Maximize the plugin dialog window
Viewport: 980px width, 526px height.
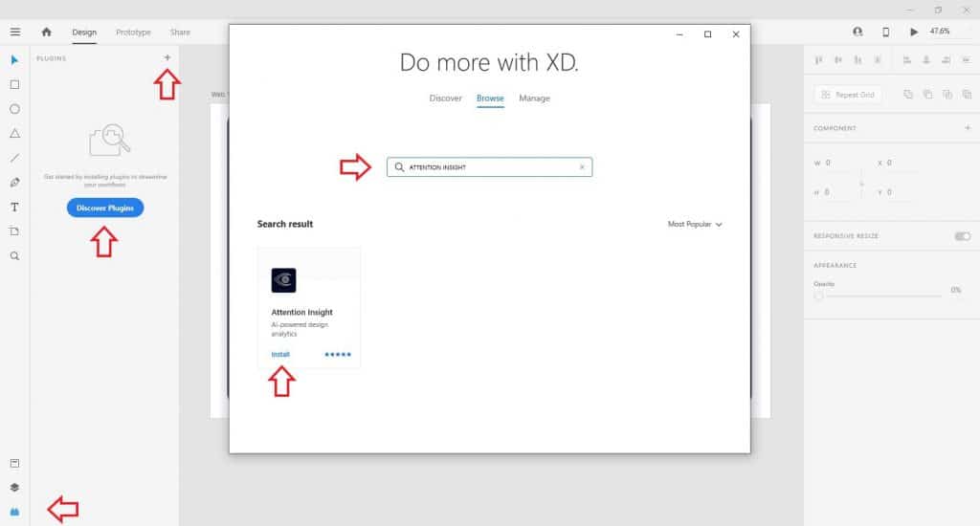tap(707, 34)
